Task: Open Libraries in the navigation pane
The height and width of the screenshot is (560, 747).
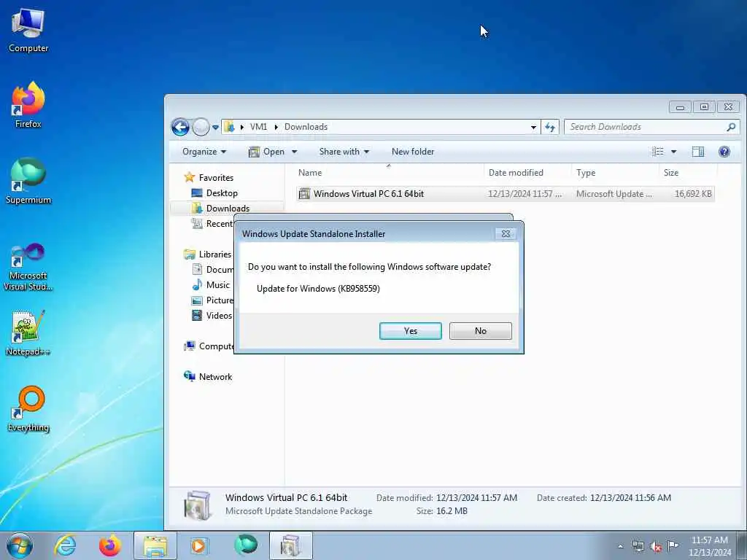Action: (x=208, y=254)
